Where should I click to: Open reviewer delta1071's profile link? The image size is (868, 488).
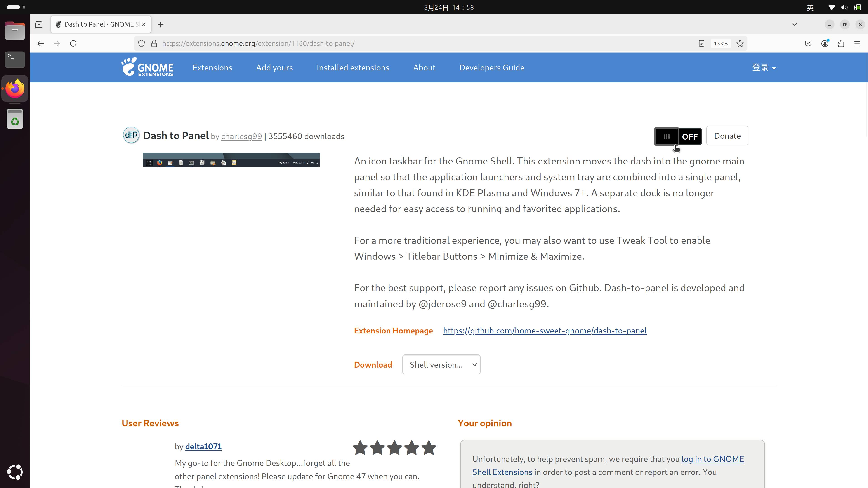coord(203,447)
